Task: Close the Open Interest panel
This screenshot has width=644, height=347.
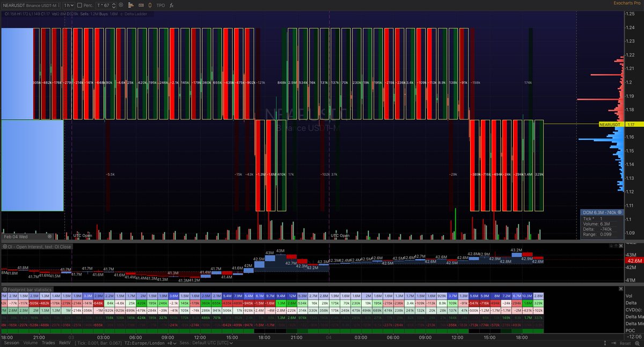Action: coord(621,246)
